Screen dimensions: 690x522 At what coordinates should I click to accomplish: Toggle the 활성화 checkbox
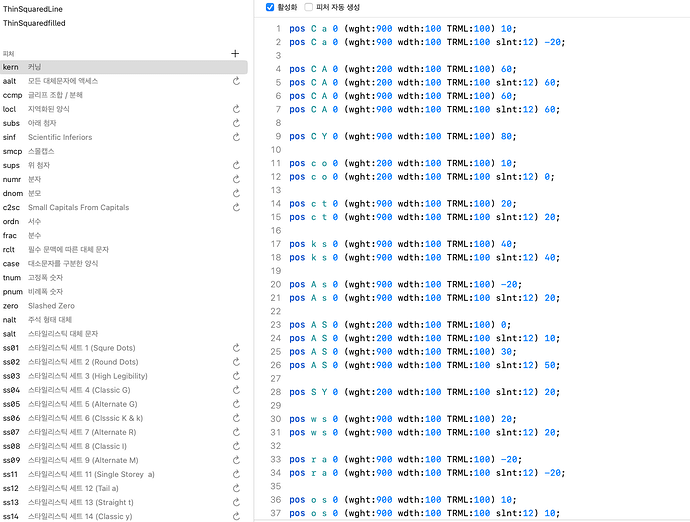tap(270, 7)
